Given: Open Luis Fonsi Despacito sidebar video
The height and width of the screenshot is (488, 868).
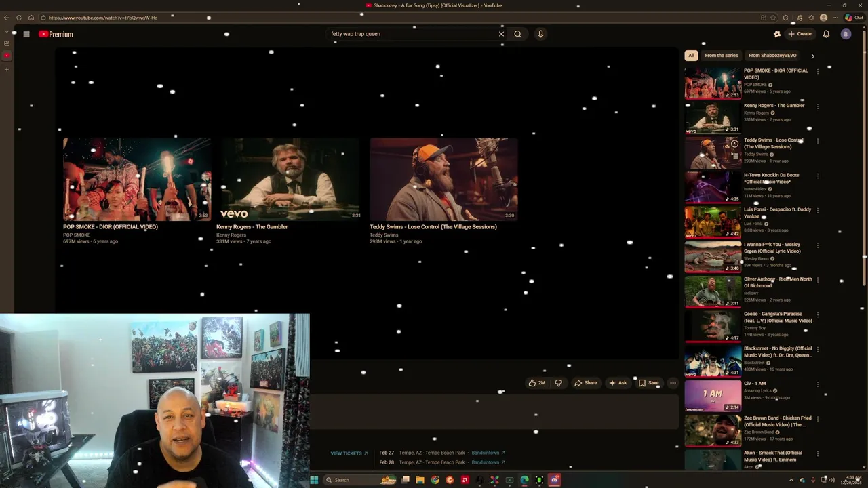Looking at the screenshot, I should 713,222.
